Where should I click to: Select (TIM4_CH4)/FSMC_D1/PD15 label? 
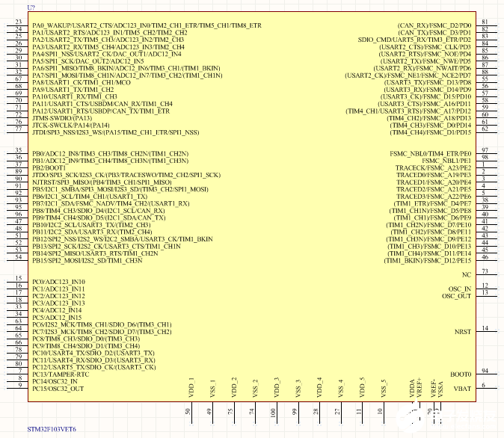[431, 132]
